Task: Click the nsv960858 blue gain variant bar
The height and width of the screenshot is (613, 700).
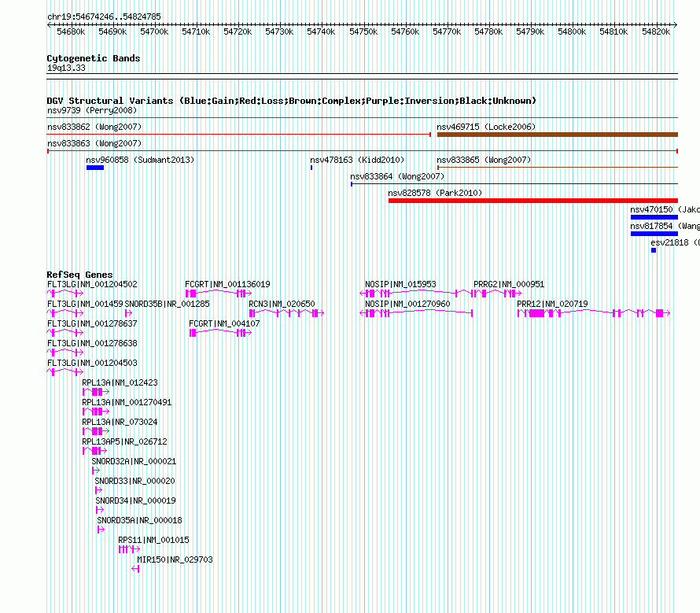Action: pos(95,168)
